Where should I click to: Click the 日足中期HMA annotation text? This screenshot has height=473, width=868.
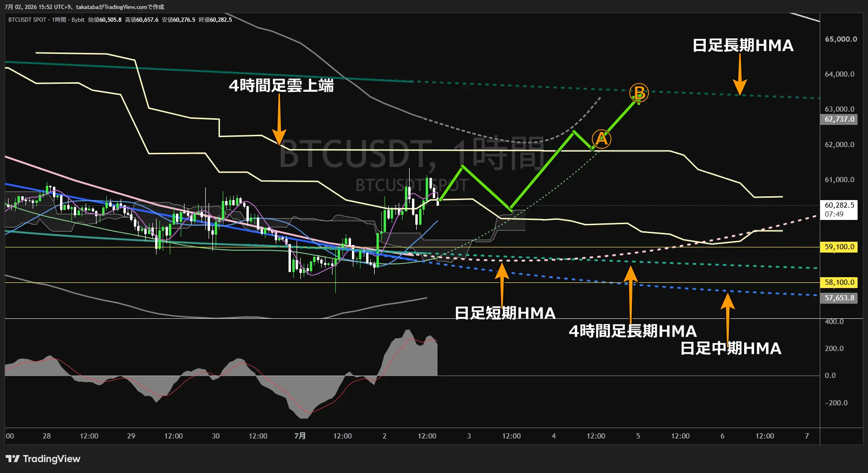point(731,349)
